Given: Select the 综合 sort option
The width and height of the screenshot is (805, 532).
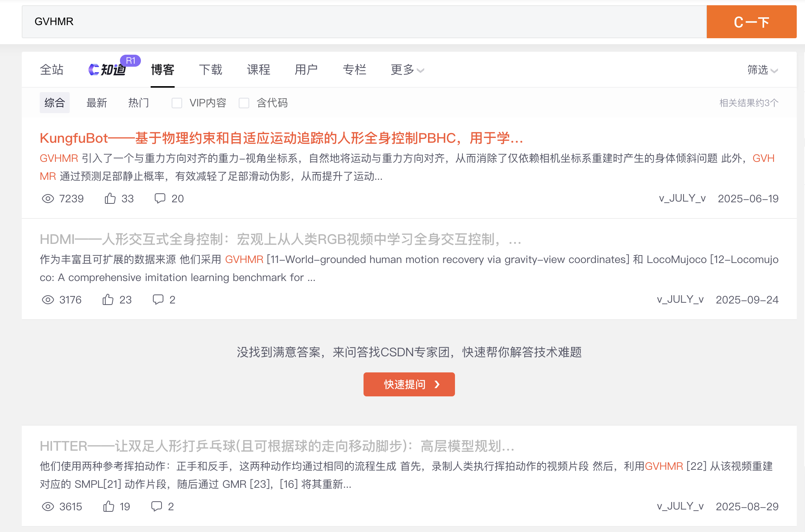Looking at the screenshot, I should [55, 103].
